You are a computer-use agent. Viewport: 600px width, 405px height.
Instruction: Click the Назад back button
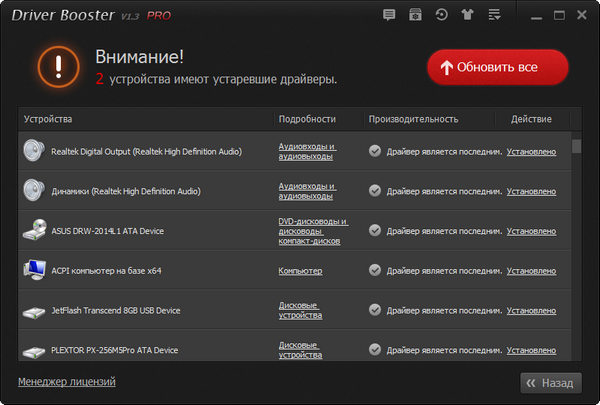pos(550,383)
